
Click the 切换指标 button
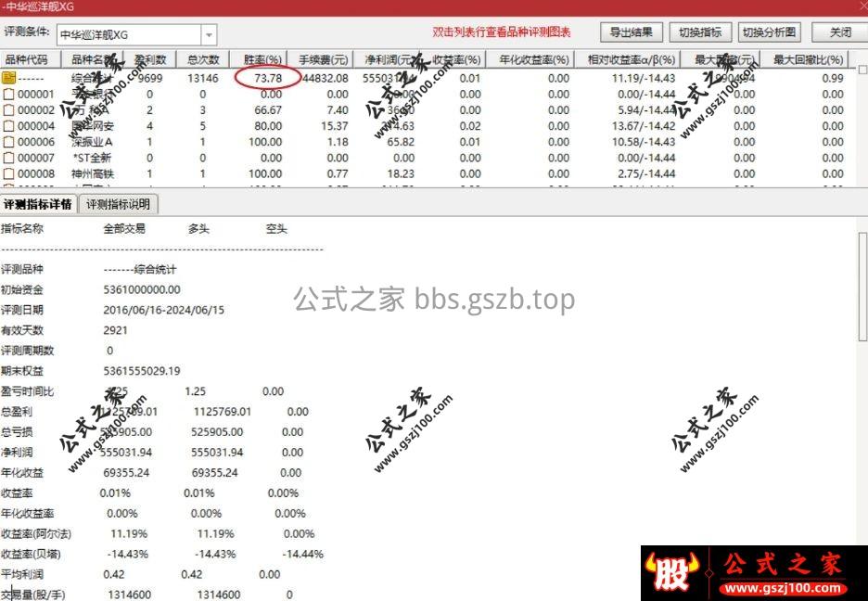pyautogui.click(x=700, y=32)
